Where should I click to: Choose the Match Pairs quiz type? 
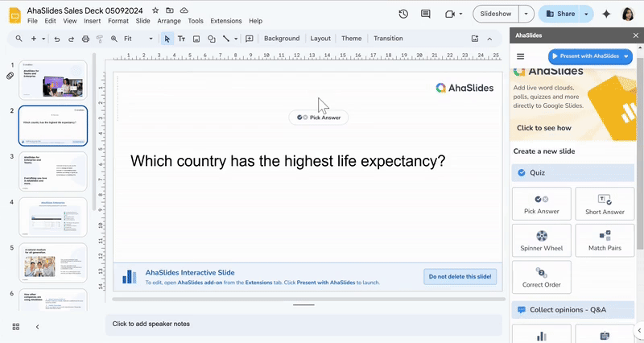[x=605, y=240]
